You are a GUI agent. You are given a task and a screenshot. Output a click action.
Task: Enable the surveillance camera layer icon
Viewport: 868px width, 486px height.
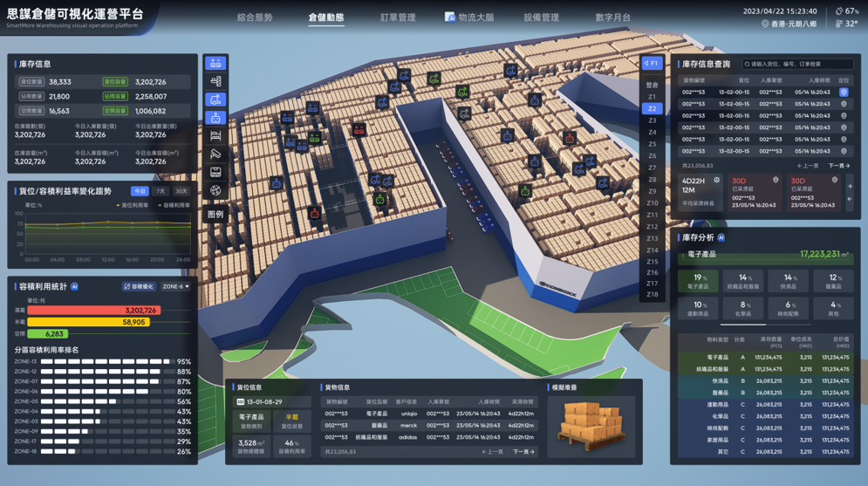[x=215, y=154]
